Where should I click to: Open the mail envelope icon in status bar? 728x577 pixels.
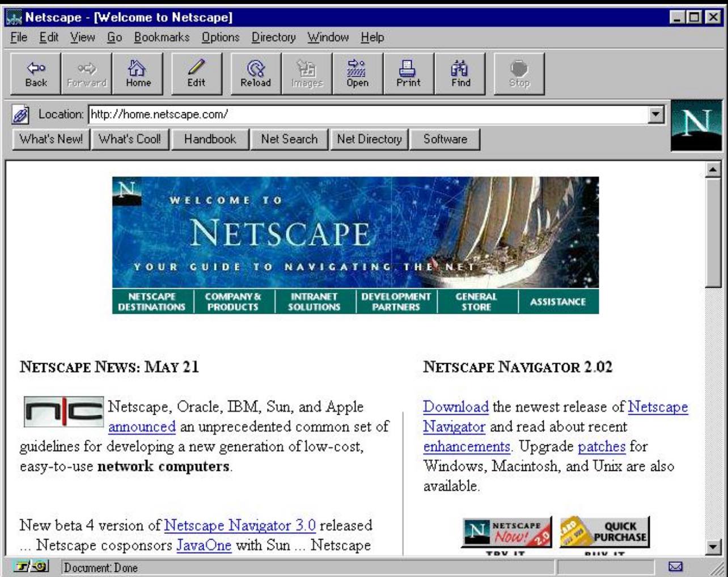point(676,567)
